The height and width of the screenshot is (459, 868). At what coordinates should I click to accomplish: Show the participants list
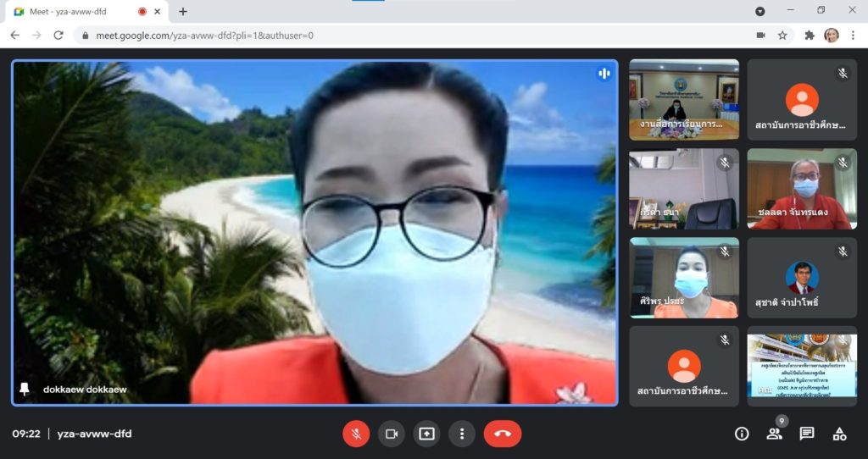click(x=774, y=434)
